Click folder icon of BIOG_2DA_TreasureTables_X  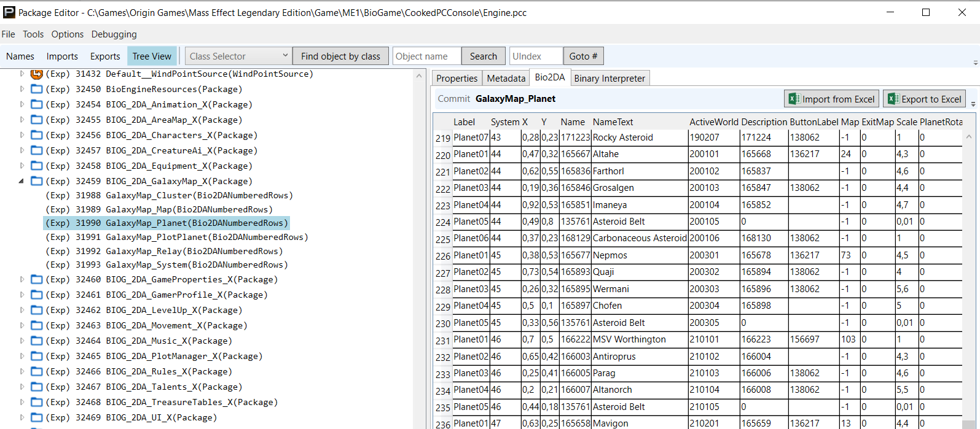[x=37, y=402]
